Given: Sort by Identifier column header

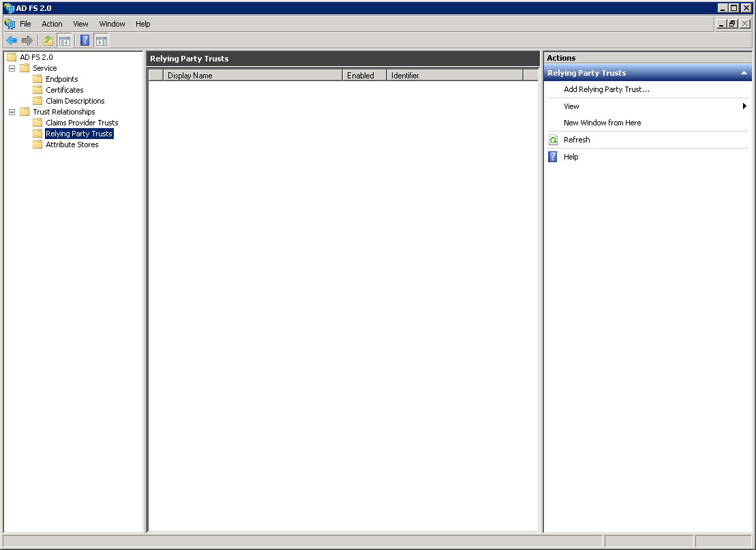Looking at the screenshot, I should pyautogui.click(x=455, y=75).
